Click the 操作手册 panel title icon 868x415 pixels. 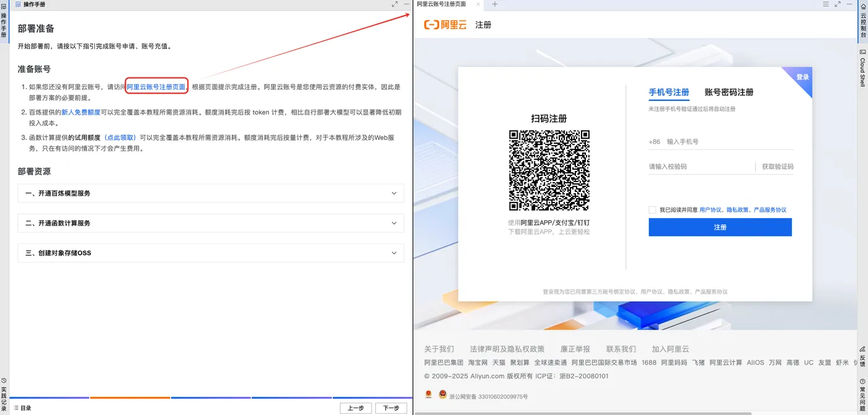[18, 4]
